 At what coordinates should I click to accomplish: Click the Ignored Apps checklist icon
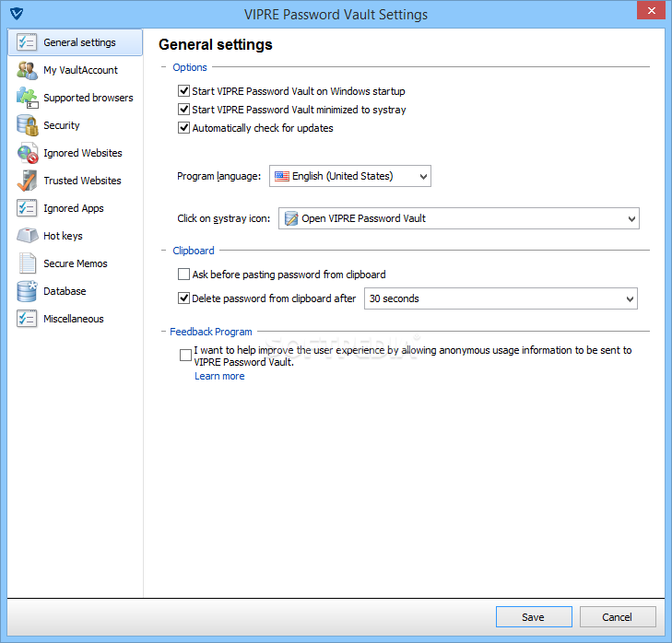[27, 208]
